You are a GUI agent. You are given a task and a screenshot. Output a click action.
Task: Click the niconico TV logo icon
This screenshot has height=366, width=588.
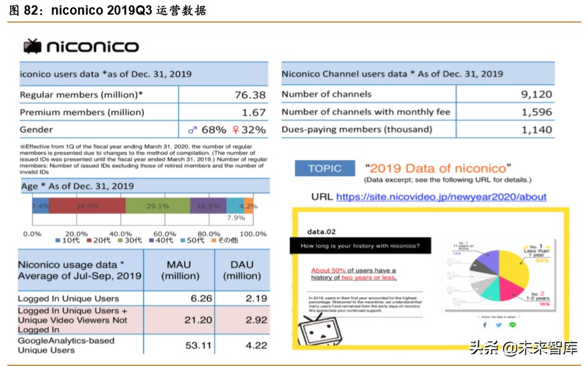coord(32,46)
